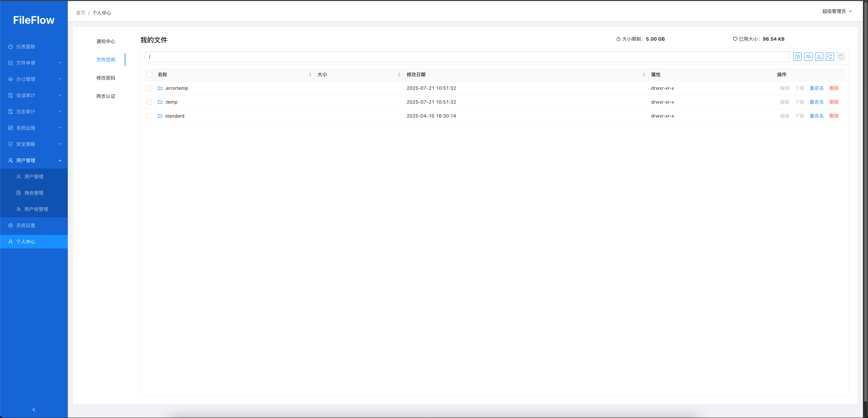The image size is (868, 418).
Task: Toggle the select-all header checkbox
Action: [150, 75]
